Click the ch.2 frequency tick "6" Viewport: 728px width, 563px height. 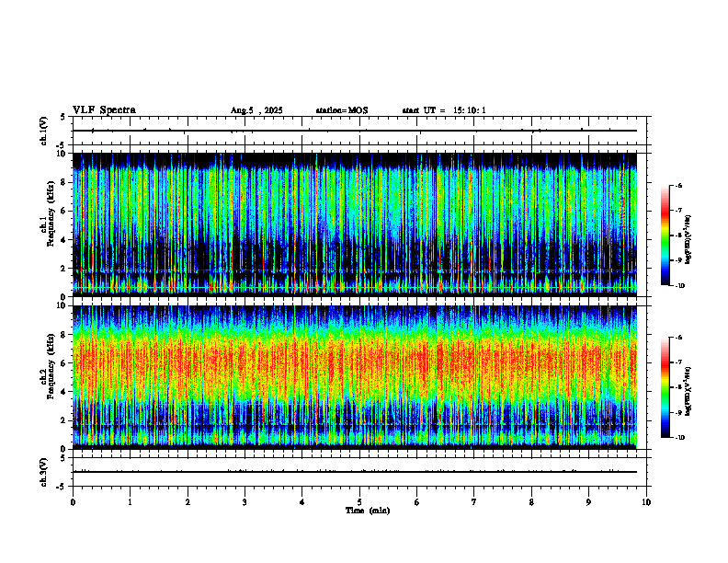65,363
